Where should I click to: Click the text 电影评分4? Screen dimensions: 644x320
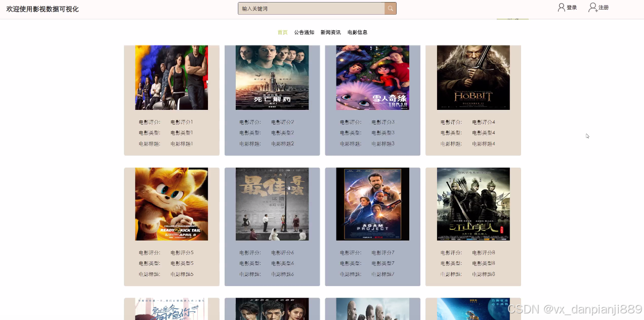484,122
